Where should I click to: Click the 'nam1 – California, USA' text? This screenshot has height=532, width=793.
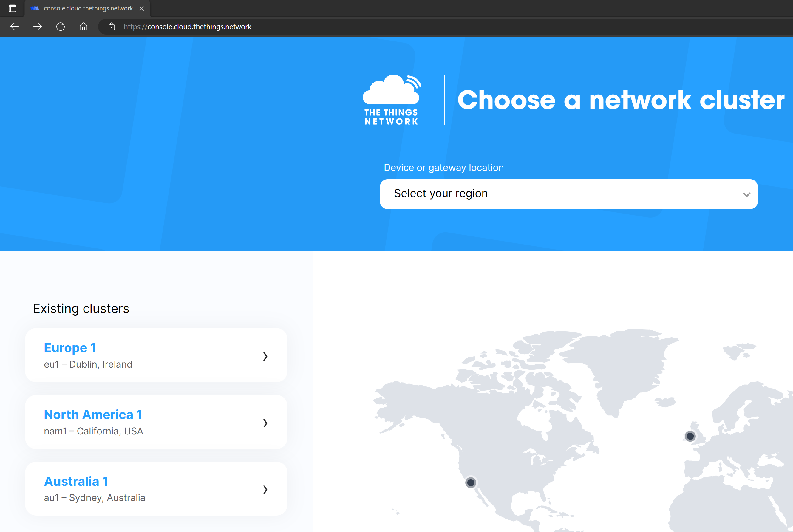tap(94, 431)
